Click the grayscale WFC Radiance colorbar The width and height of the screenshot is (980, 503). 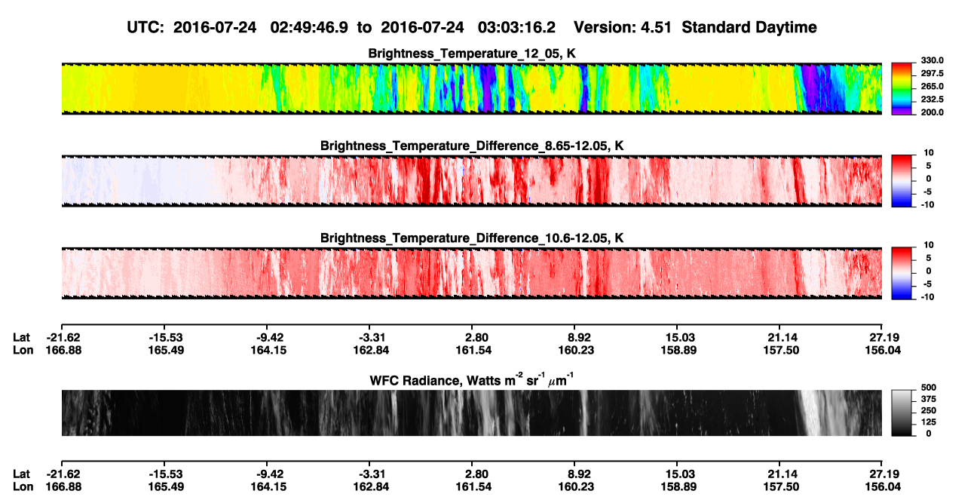pyautogui.click(x=902, y=413)
